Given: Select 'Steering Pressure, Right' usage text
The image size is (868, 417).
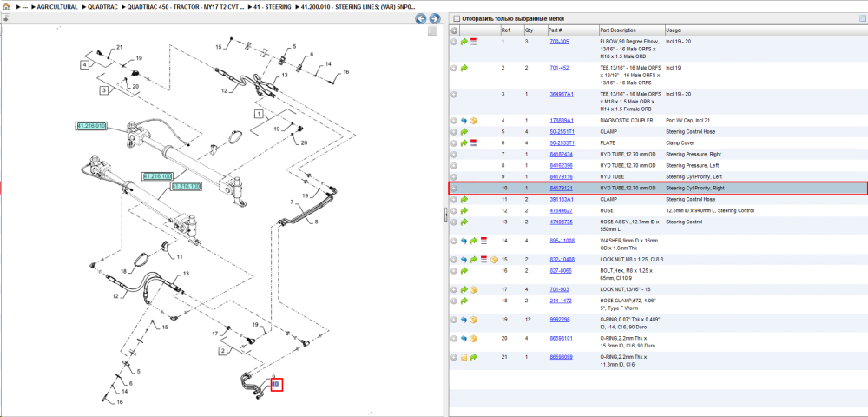Looking at the screenshot, I should click(694, 154).
